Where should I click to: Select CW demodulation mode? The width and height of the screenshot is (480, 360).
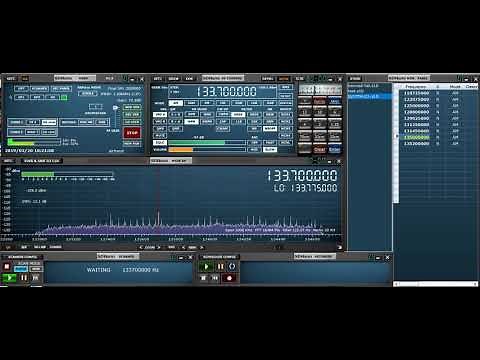pos(223,103)
